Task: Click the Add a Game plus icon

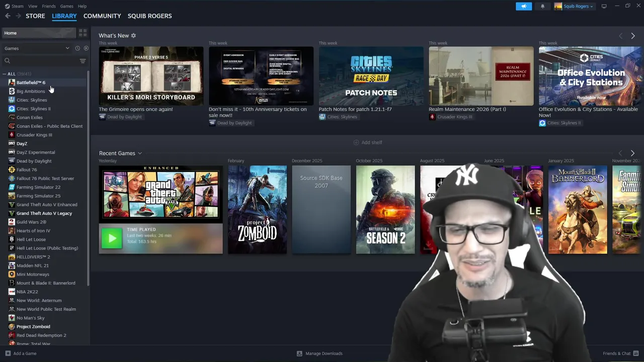Action: pos(8,353)
